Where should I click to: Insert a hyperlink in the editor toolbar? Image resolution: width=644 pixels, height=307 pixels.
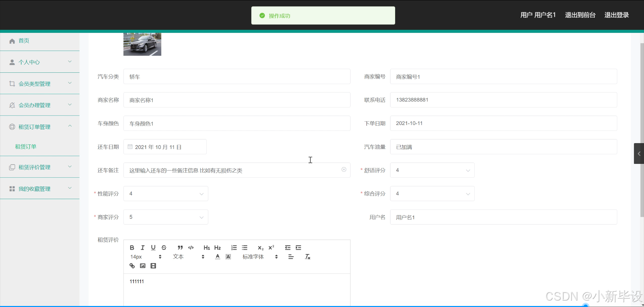click(132, 265)
